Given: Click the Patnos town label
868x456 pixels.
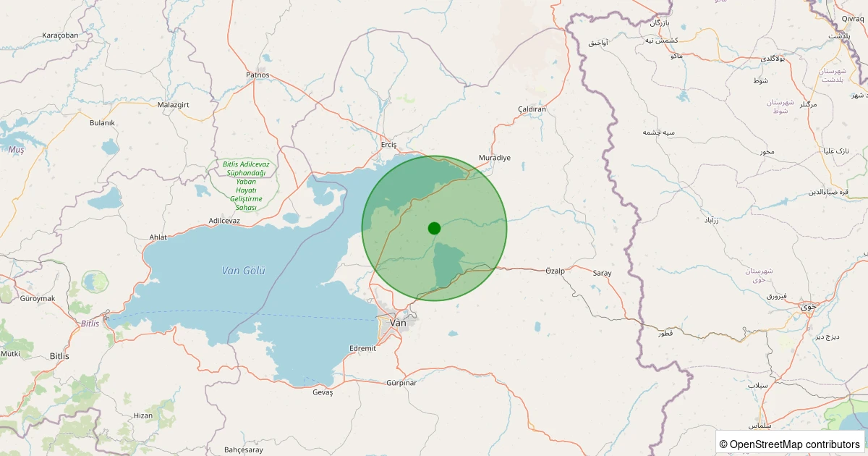Looking at the screenshot, I should [258, 75].
